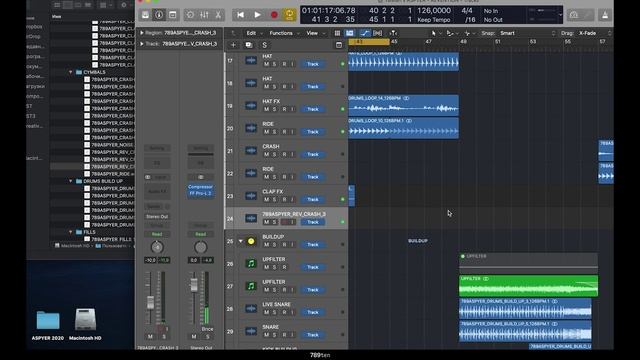Solo the CLAP FX track
The image size is (640, 360).
(274, 200)
